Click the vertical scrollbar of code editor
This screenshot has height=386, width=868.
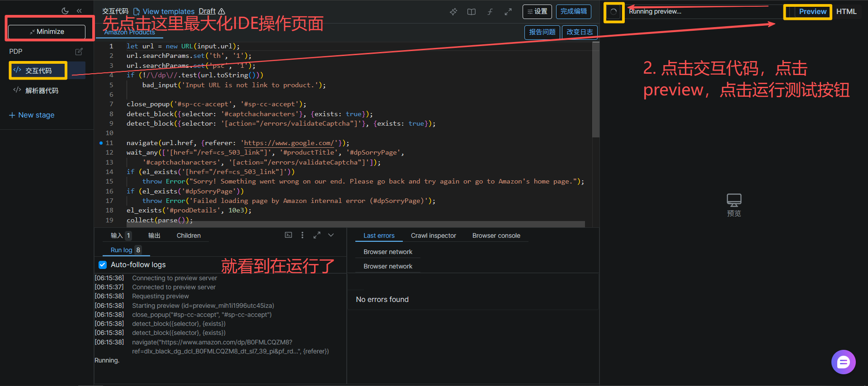pos(595,90)
